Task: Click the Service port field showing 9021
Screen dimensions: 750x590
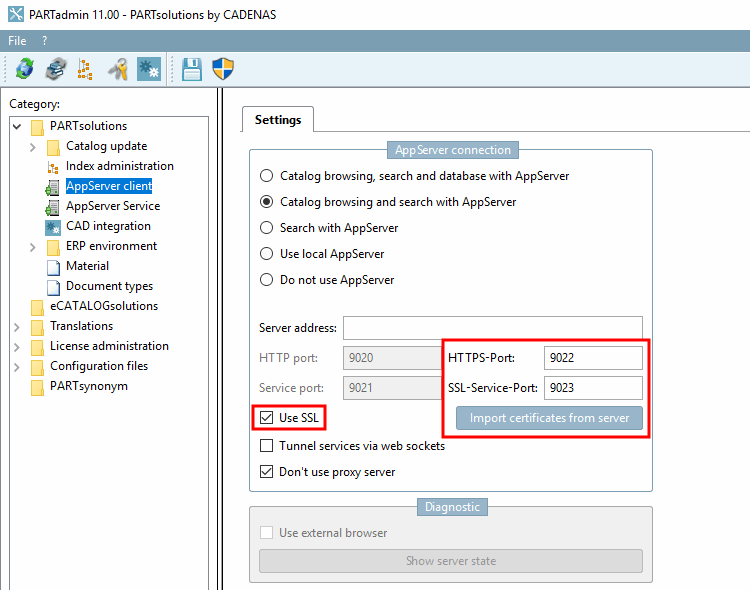Action: coord(392,388)
